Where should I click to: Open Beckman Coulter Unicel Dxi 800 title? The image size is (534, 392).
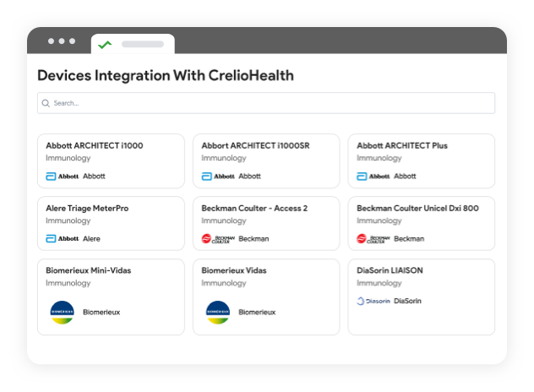(417, 208)
